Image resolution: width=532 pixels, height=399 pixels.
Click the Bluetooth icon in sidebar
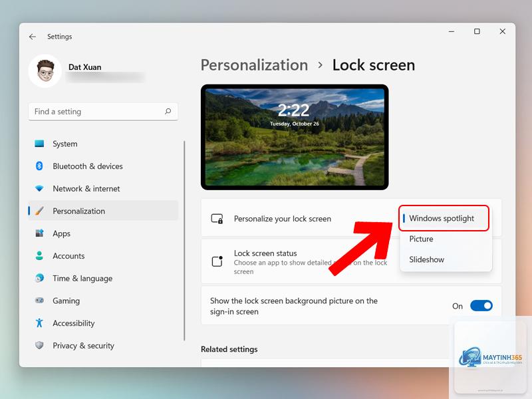point(39,166)
